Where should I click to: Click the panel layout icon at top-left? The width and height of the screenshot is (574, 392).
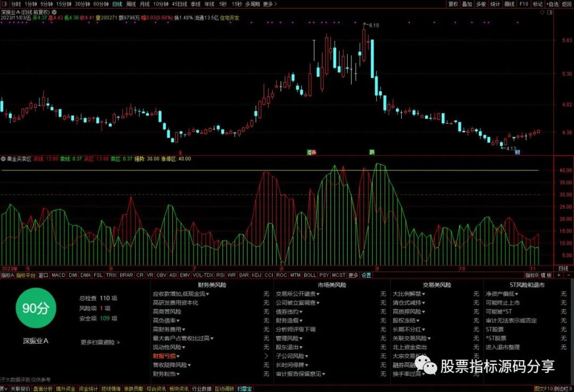click(4, 4)
